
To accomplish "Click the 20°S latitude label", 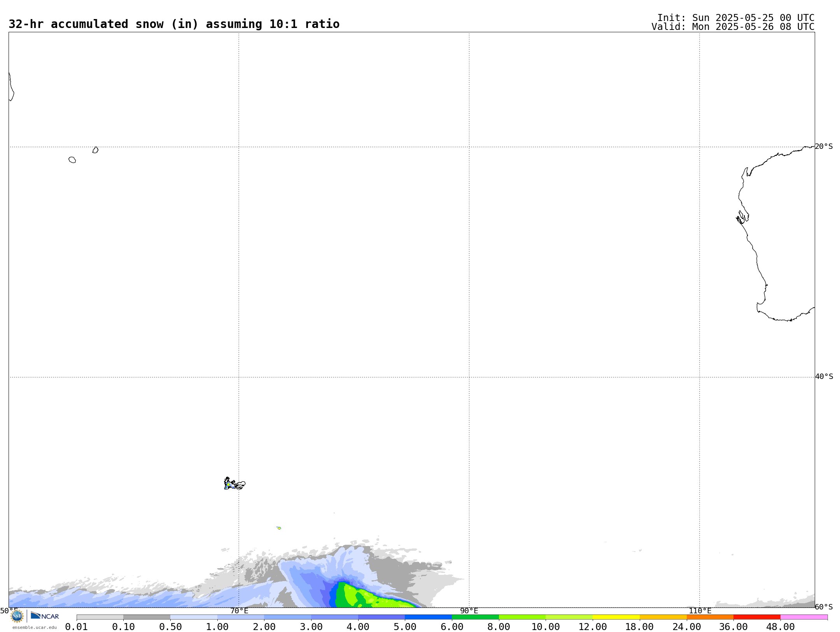I will (824, 147).
